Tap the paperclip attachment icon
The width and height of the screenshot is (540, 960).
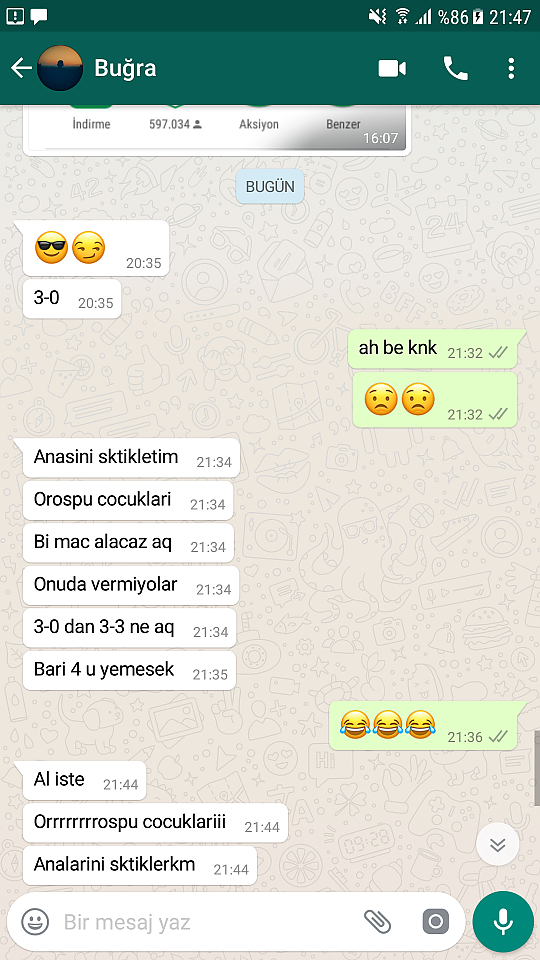coord(377,921)
